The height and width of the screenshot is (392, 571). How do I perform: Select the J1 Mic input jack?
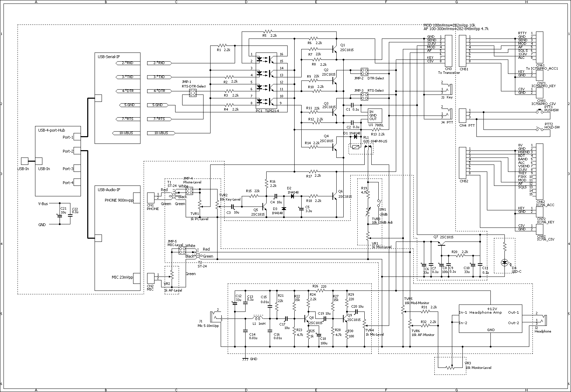click(x=215, y=316)
